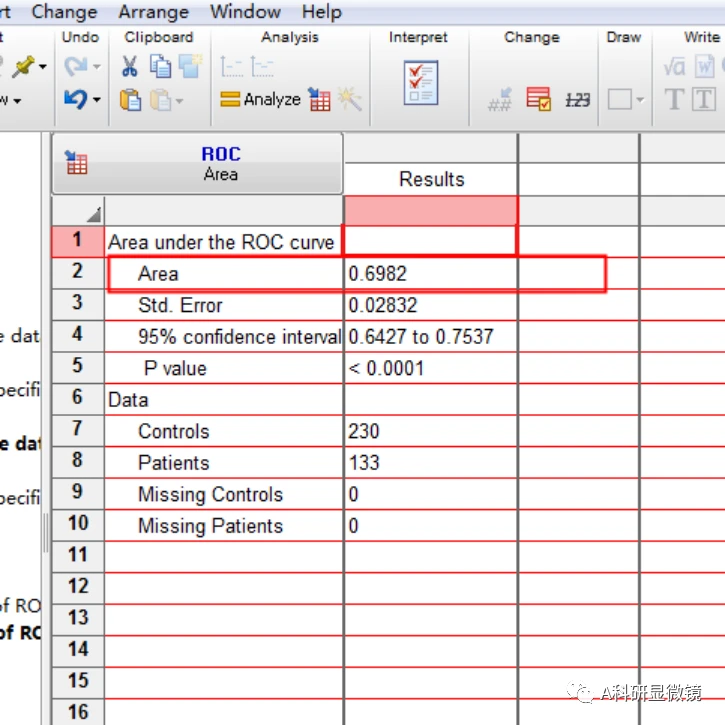Click the pushpin icon
725x725 pixels.
click(23, 67)
